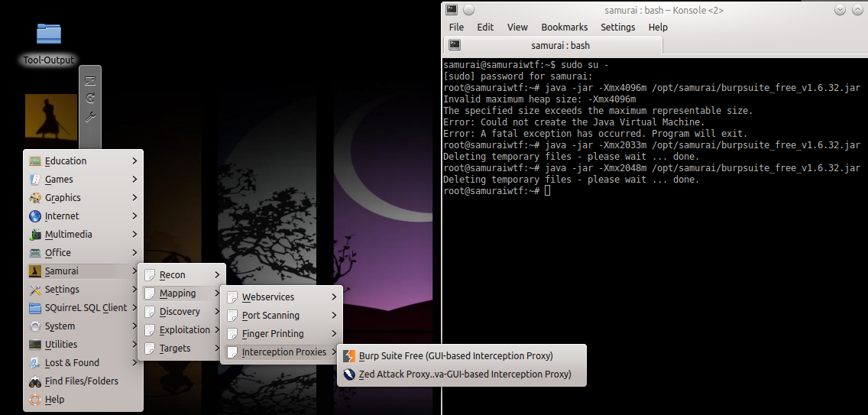Open Find Files/Folders entry

click(83, 381)
